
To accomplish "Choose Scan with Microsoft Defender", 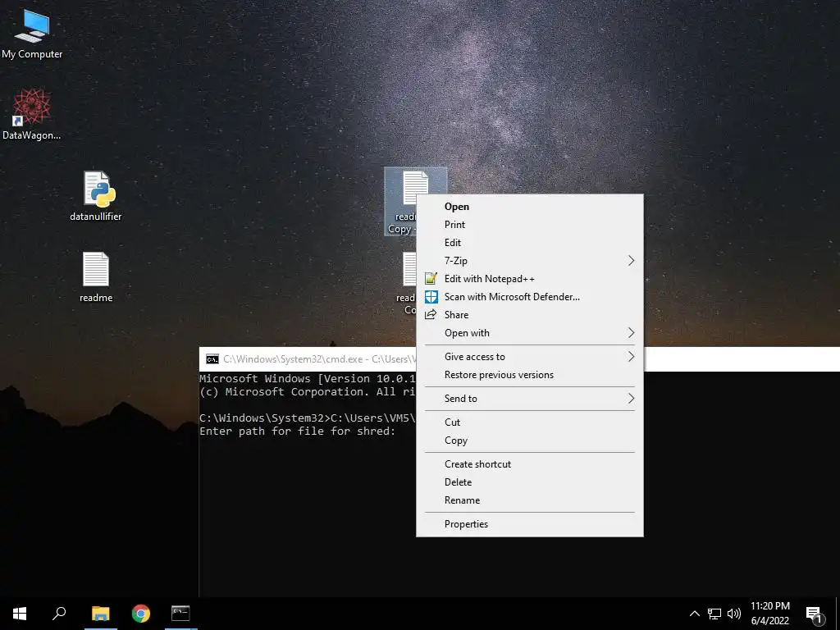I will point(530,297).
